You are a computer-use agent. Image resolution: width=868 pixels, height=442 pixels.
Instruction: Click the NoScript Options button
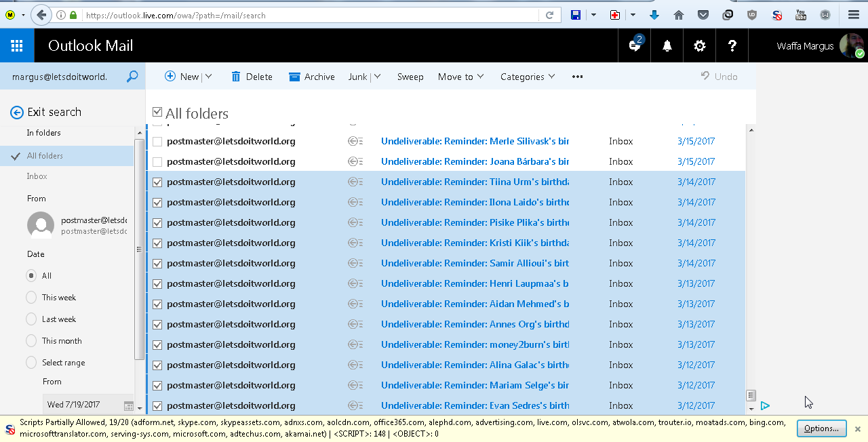[822, 428]
